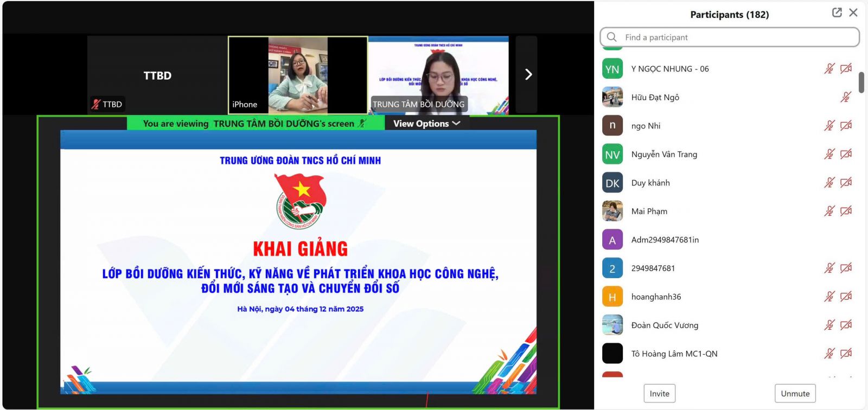Click video-off icon for ngo Nhi
Viewport: 868px width, 410px height.
[846, 126]
